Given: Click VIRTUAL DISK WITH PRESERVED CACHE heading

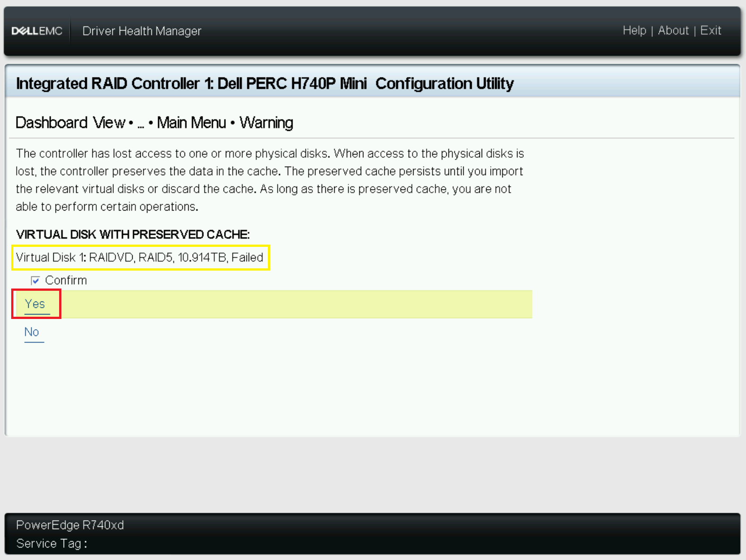Looking at the screenshot, I should 132,234.
